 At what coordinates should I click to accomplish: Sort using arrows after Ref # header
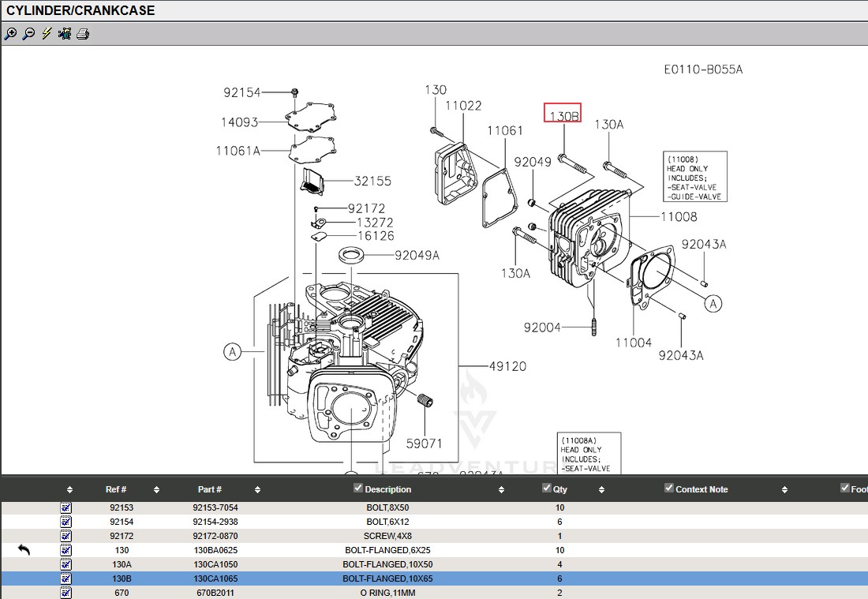156,490
